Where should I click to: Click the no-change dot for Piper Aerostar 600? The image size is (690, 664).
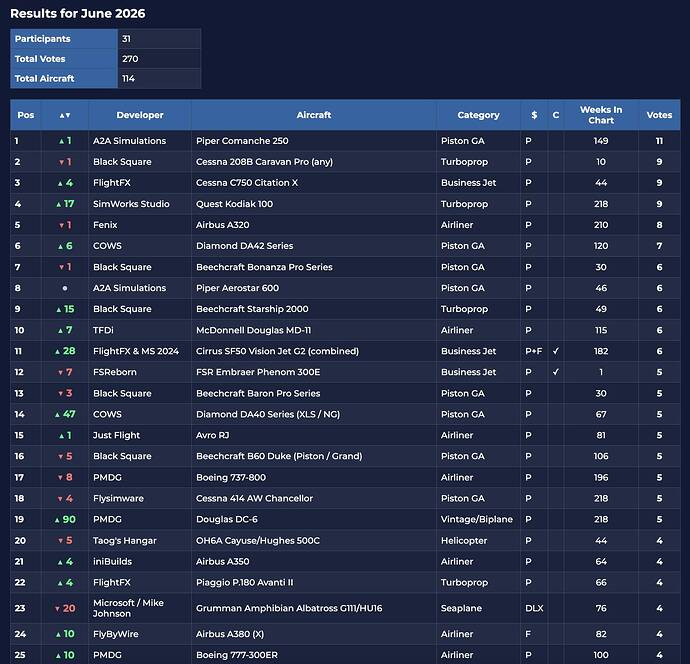click(65, 288)
